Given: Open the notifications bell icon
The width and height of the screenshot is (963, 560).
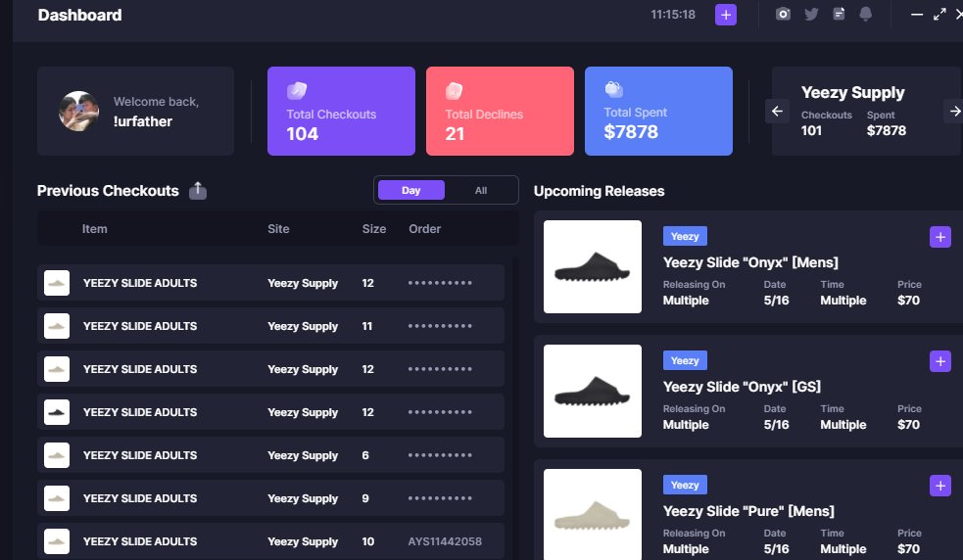Looking at the screenshot, I should coord(865,14).
